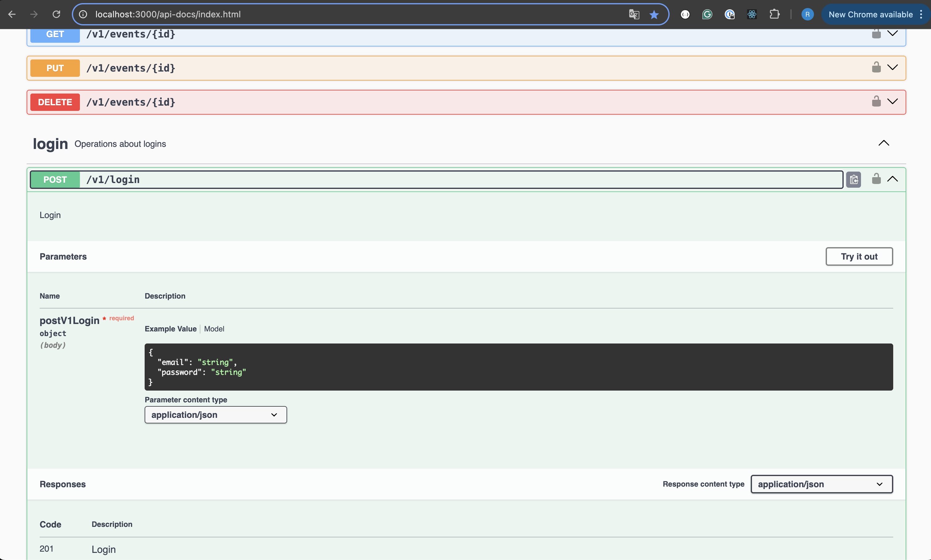Click the "Parameter content type" label
The width and height of the screenshot is (931, 560).
click(186, 400)
